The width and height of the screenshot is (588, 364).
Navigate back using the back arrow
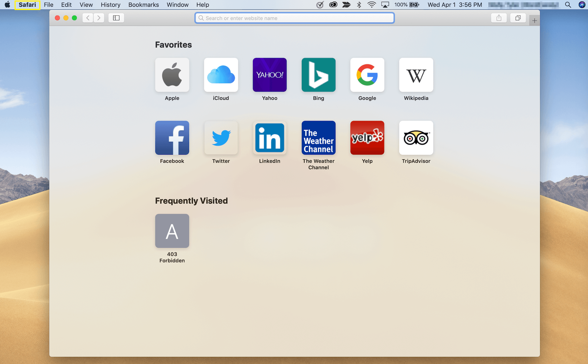tap(88, 18)
